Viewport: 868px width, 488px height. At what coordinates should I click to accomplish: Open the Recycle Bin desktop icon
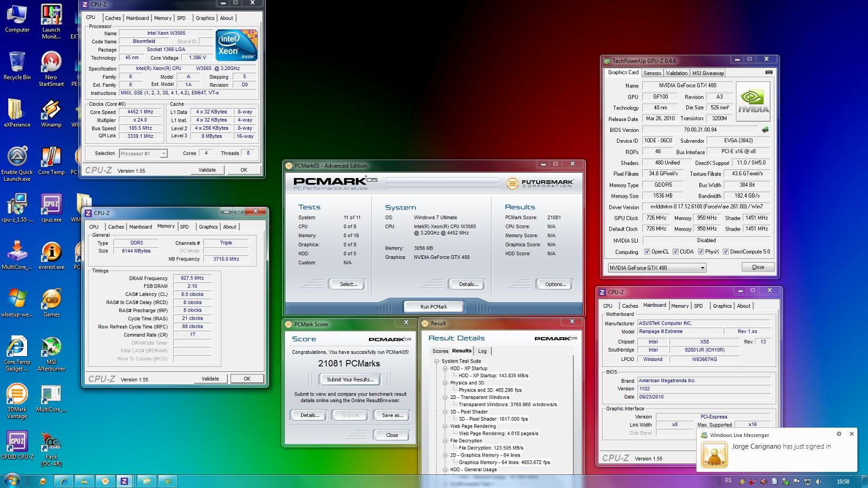[x=17, y=66]
